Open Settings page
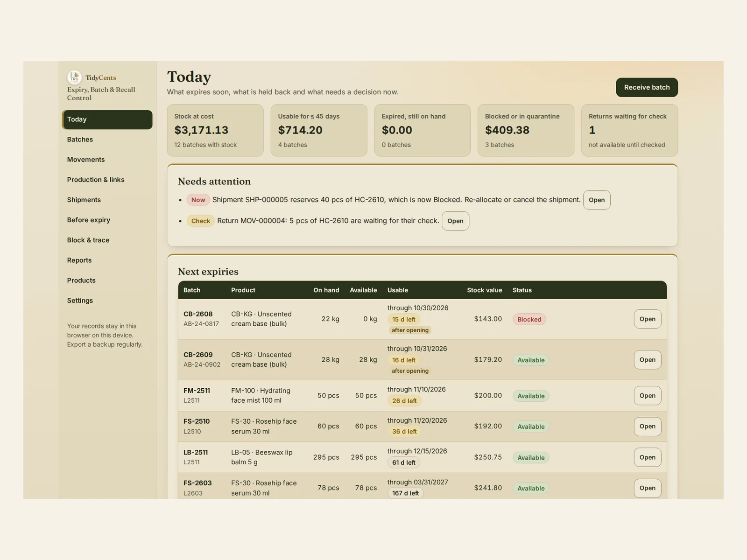The image size is (747, 560). [x=107, y=301]
